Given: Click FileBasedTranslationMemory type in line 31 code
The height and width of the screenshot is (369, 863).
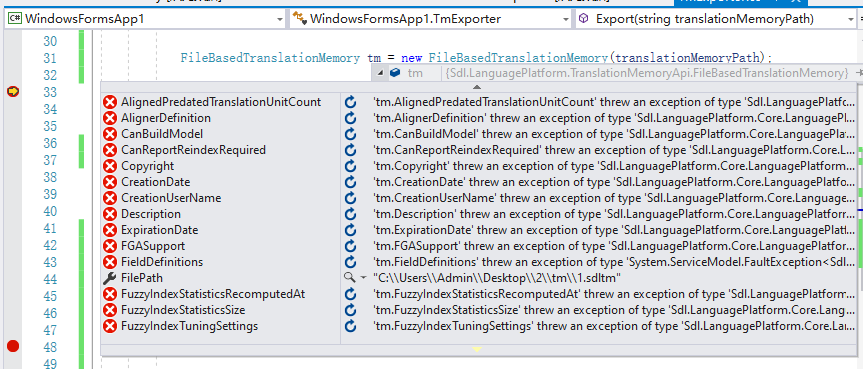Looking at the screenshot, I should pos(270,57).
